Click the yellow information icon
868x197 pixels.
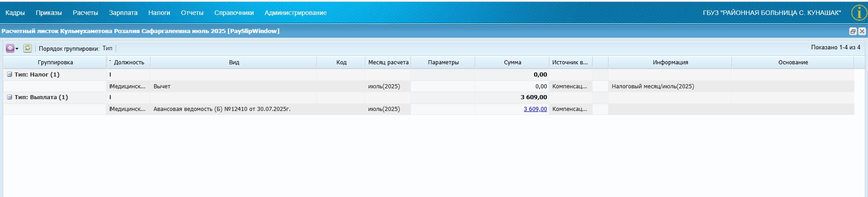859,13
